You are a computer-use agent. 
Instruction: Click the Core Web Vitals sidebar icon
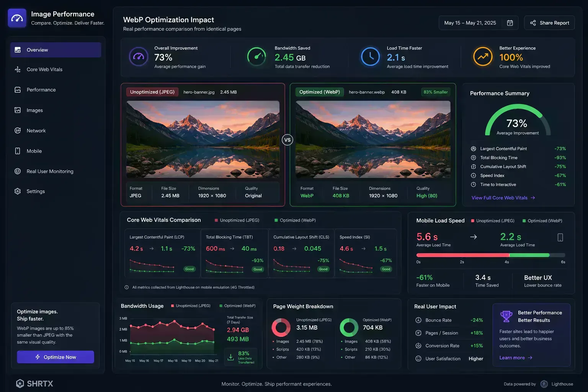pos(18,69)
